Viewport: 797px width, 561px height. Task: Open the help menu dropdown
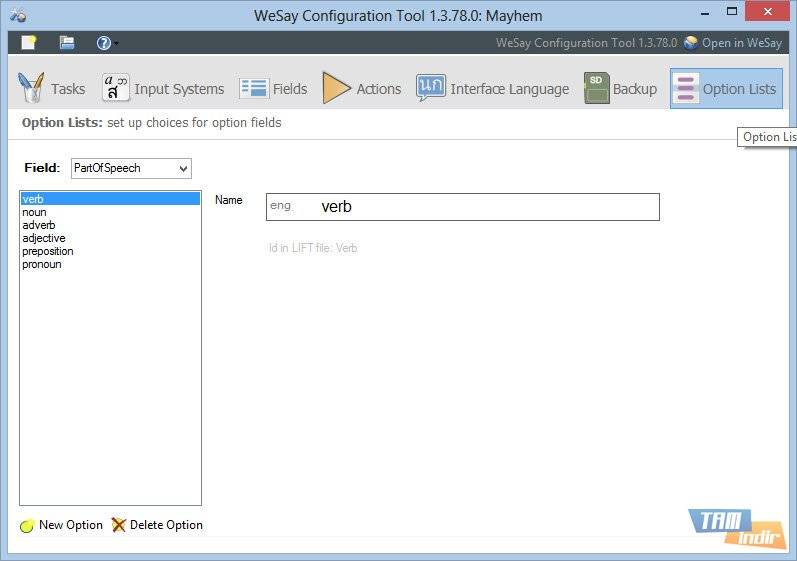point(106,43)
